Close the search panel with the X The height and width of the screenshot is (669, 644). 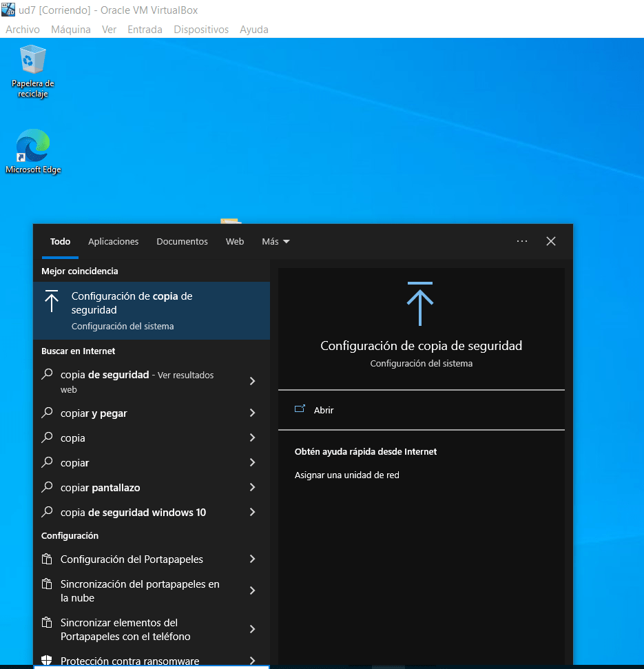point(551,241)
